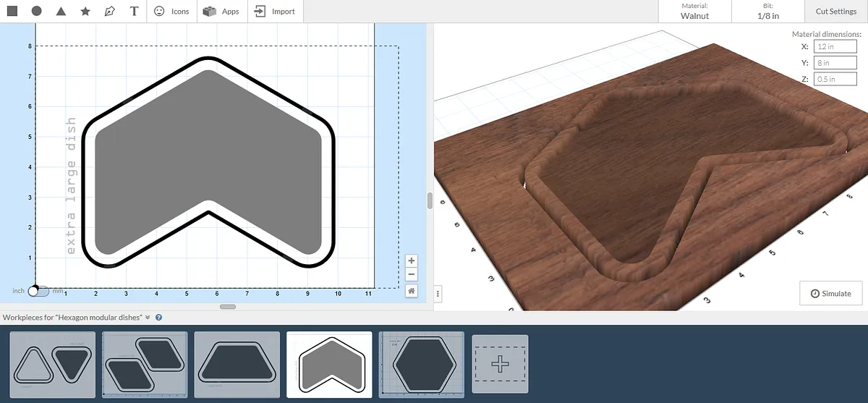Select the Text tool
Viewport: 868px width, 403px height.
[x=134, y=12]
